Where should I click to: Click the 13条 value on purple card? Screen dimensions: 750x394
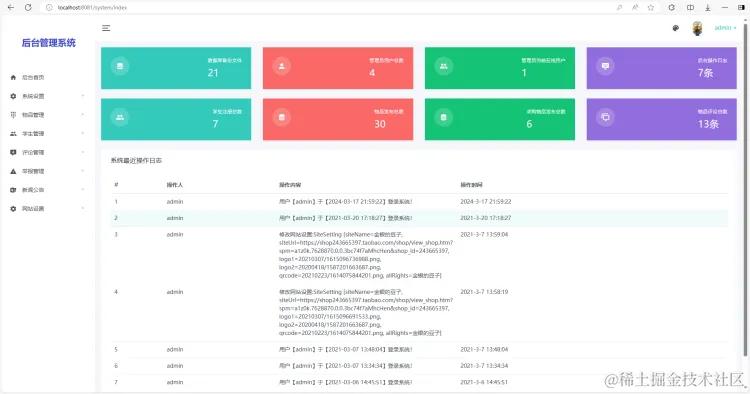(708, 124)
